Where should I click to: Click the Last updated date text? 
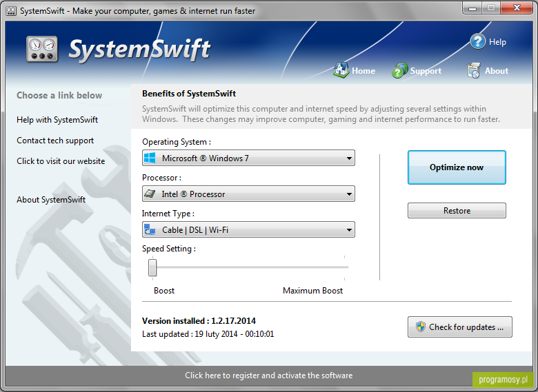pos(208,334)
